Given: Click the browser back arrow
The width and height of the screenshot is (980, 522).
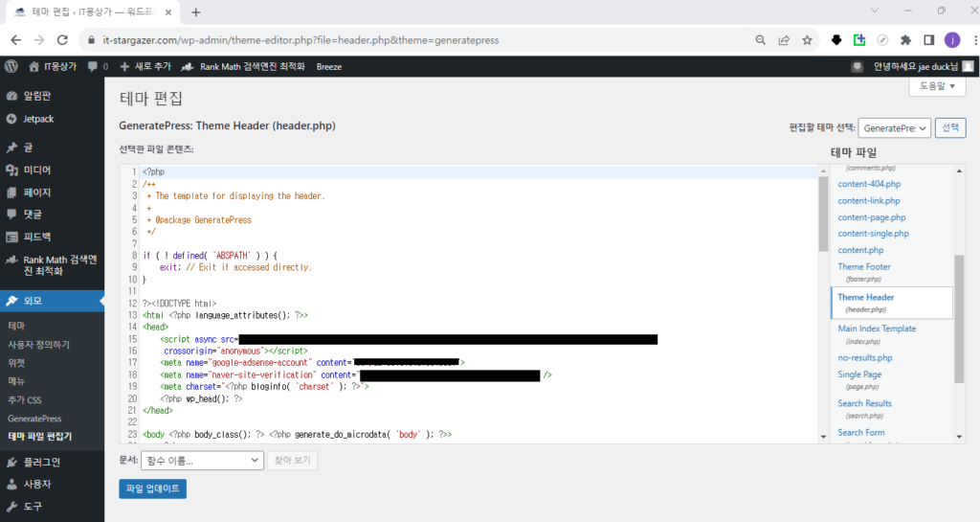Looking at the screenshot, I should (x=15, y=40).
